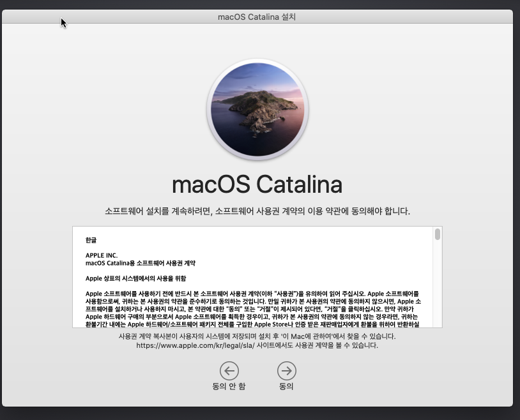Click the '한글' heading in the license
This screenshot has width=520, height=420.
point(91,240)
